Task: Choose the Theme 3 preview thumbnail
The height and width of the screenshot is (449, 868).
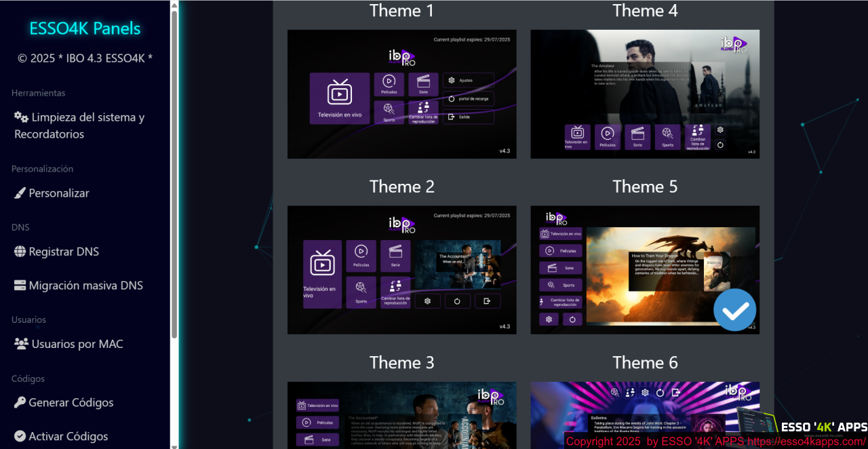Action: pos(402,415)
